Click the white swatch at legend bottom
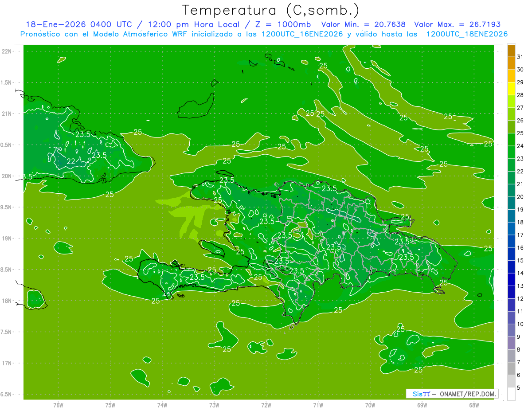The height and width of the screenshot is (411, 532). pyautogui.click(x=511, y=394)
